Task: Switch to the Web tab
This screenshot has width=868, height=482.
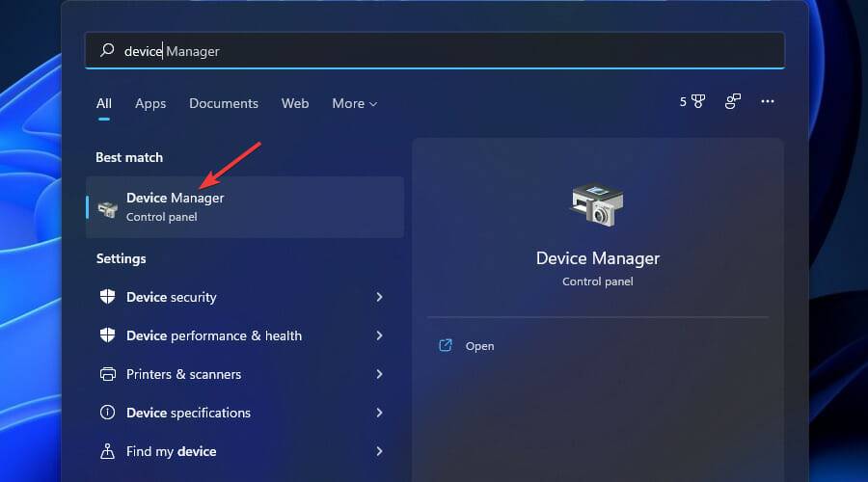Action: (295, 103)
